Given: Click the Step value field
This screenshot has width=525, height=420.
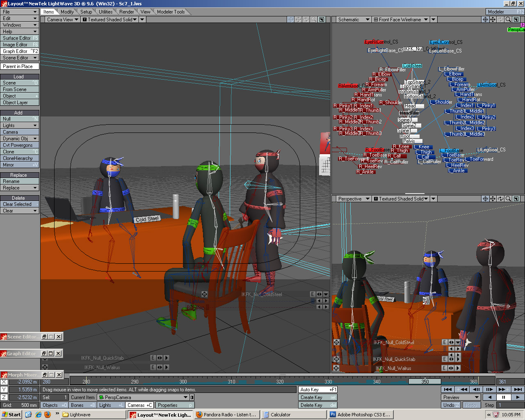Looking at the screenshot, I should pyautogui.click(x=511, y=405).
